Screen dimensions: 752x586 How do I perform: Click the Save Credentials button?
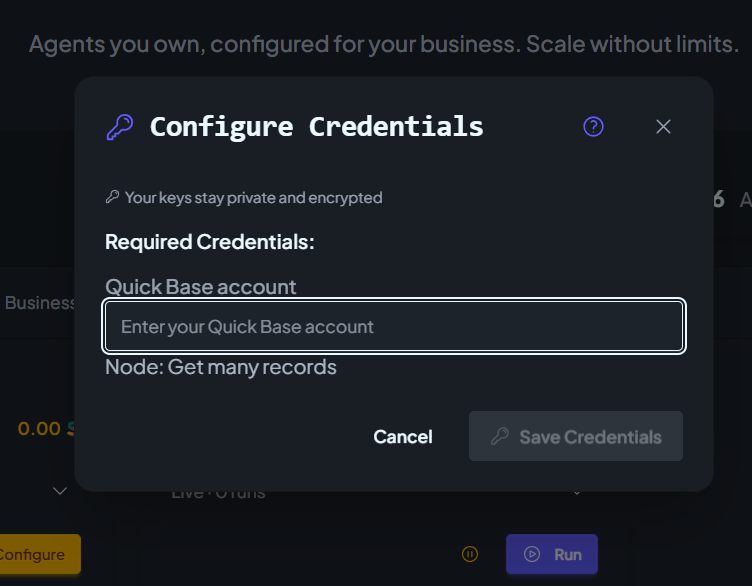(576, 436)
